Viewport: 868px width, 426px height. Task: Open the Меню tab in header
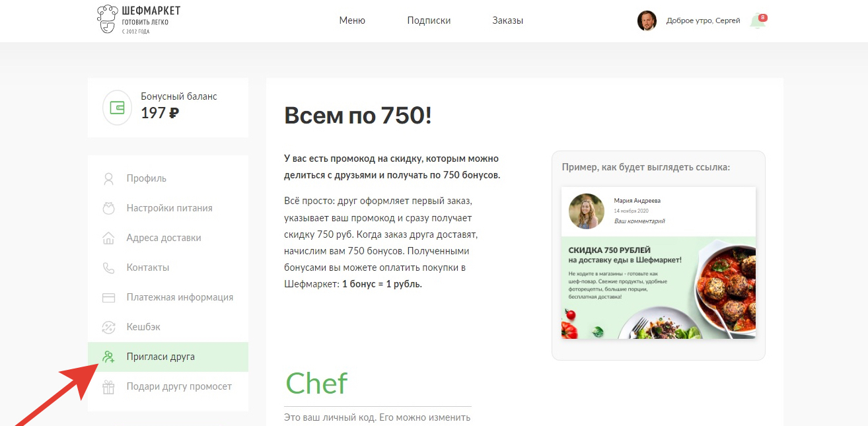352,20
